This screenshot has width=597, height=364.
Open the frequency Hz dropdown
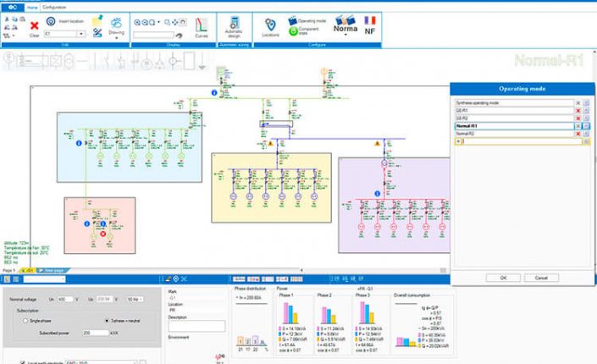(135, 300)
